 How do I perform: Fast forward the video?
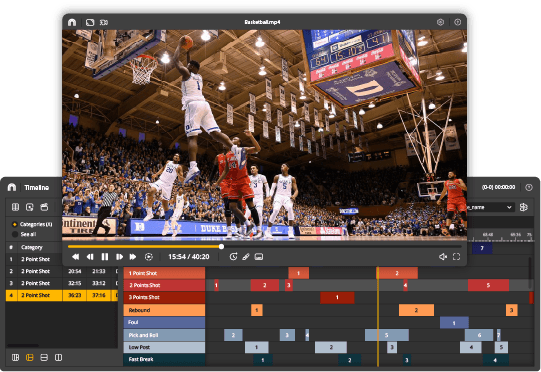click(x=133, y=257)
